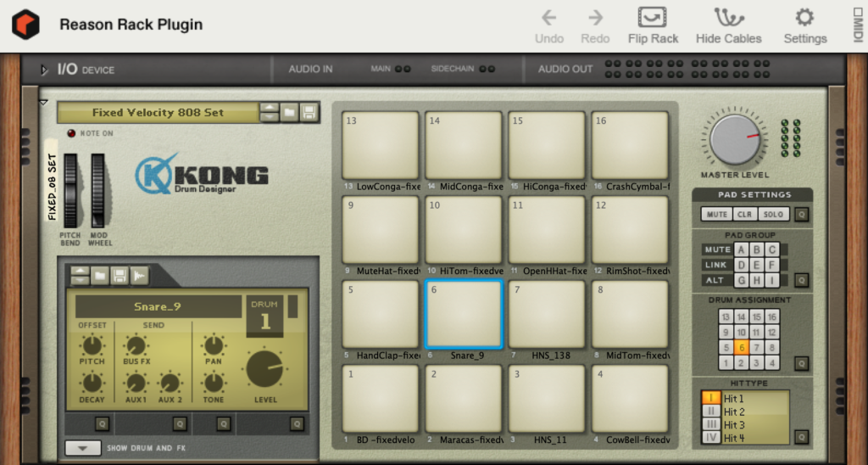The image size is (868, 465).
Task: Open quick edit for Hit Type
Action: [801, 437]
